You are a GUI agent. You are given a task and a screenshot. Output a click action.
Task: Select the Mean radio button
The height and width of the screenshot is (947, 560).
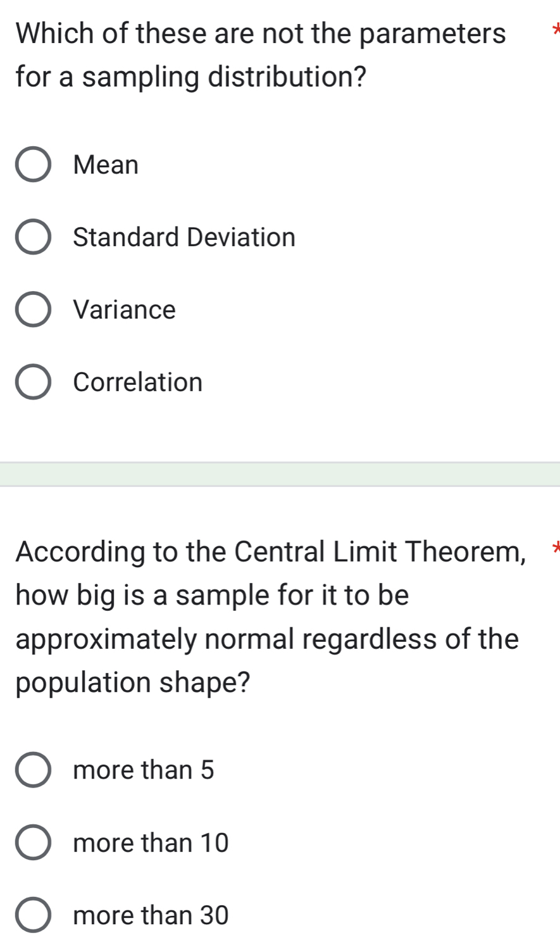pos(33,165)
